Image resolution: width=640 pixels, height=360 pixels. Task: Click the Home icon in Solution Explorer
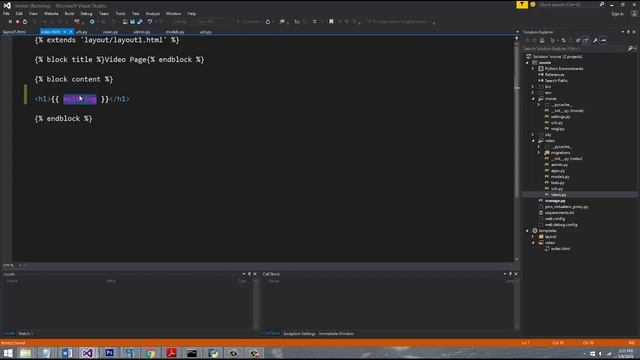[x=542, y=40]
